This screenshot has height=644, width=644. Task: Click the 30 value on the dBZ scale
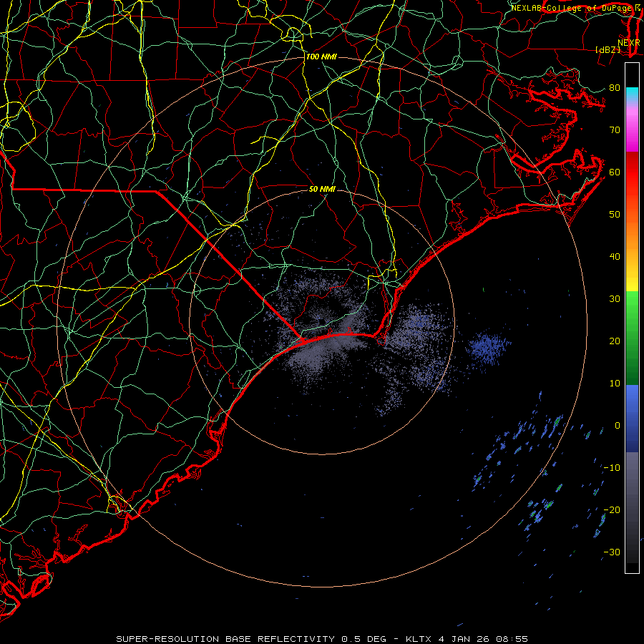[x=615, y=299]
